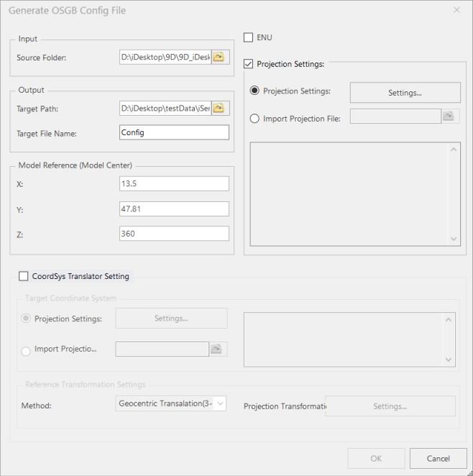This screenshot has width=473, height=476.
Task: Click the Z model reference field
Action: [x=174, y=234]
